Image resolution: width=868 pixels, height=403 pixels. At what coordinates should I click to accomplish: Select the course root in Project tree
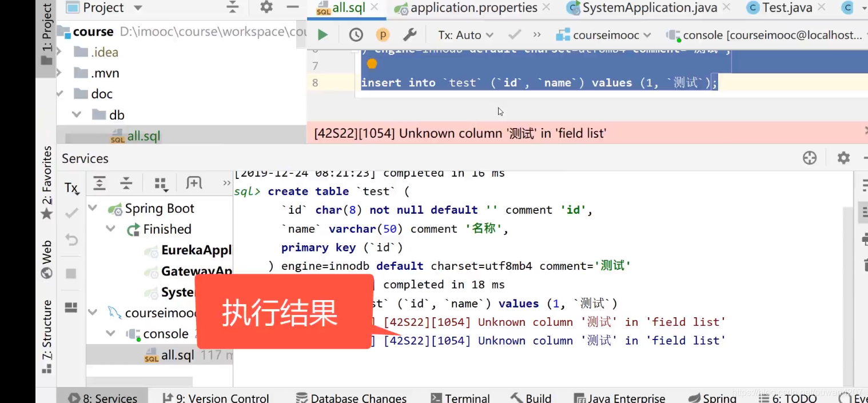coord(93,31)
